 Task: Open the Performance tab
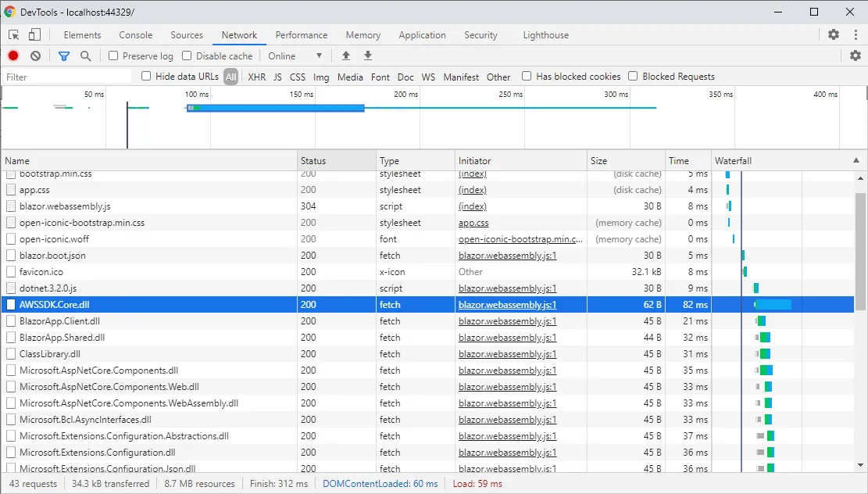click(302, 35)
